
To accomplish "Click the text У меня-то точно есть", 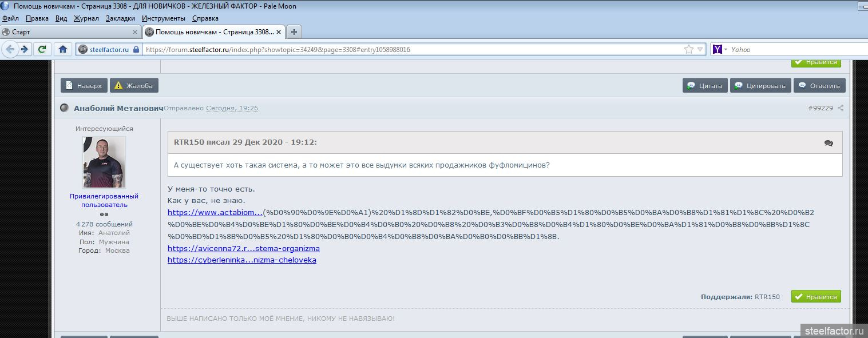I will (211, 189).
